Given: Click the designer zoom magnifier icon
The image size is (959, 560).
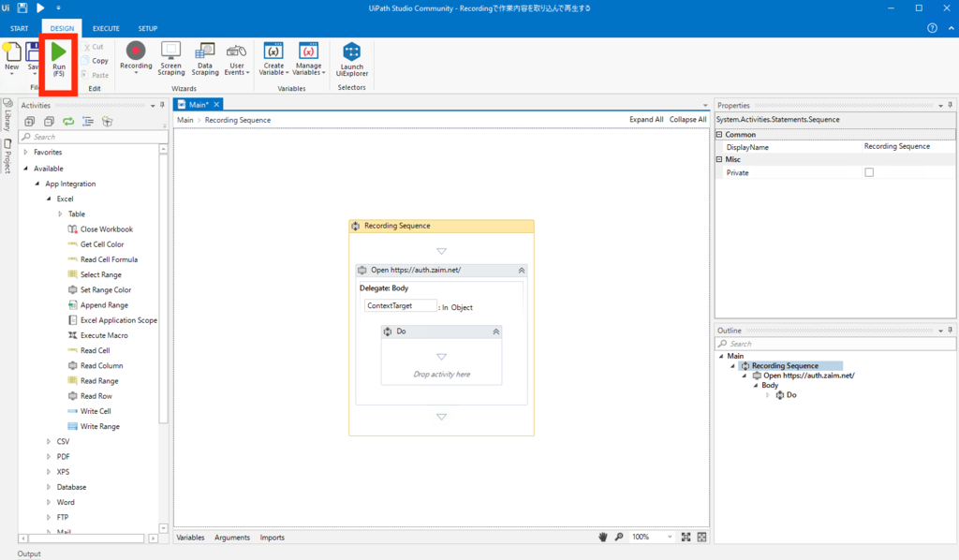Looking at the screenshot, I should click(x=619, y=537).
